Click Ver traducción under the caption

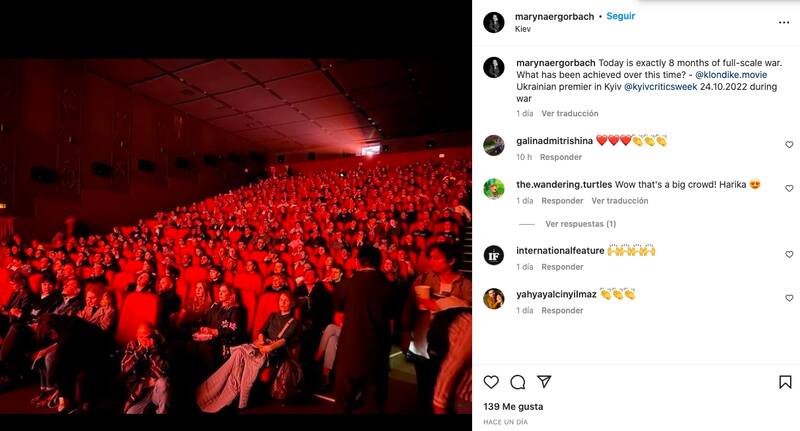(x=569, y=113)
